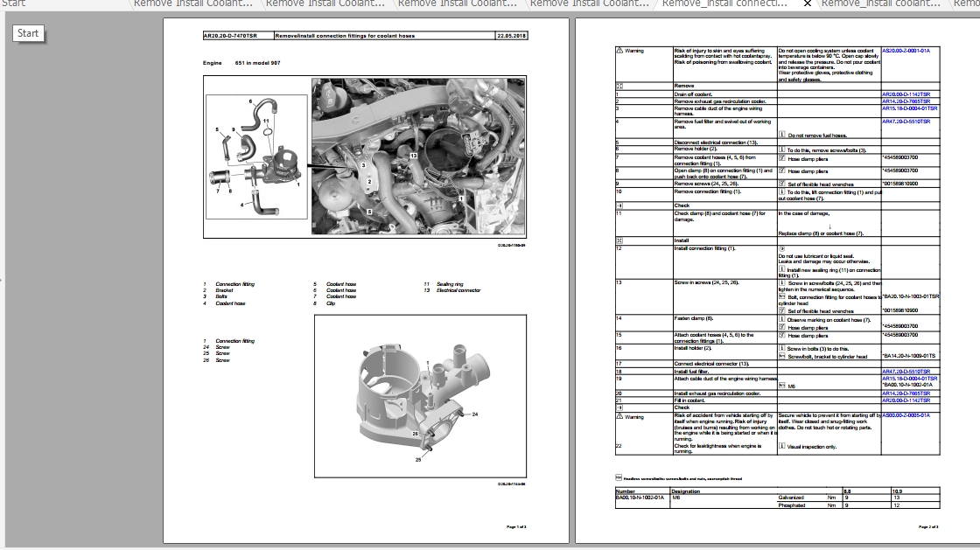Click part number '*001589810900' in step 9
Screen dimensions: 980x550
[x=900, y=184]
